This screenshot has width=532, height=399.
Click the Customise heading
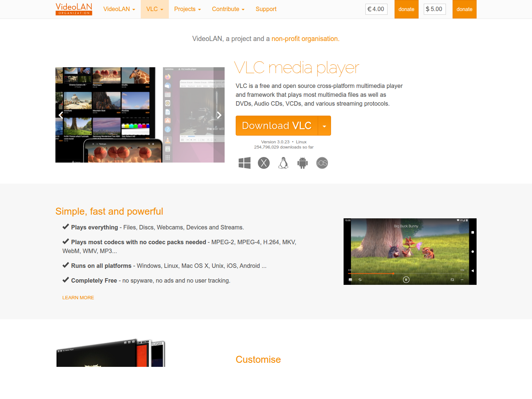click(258, 359)
